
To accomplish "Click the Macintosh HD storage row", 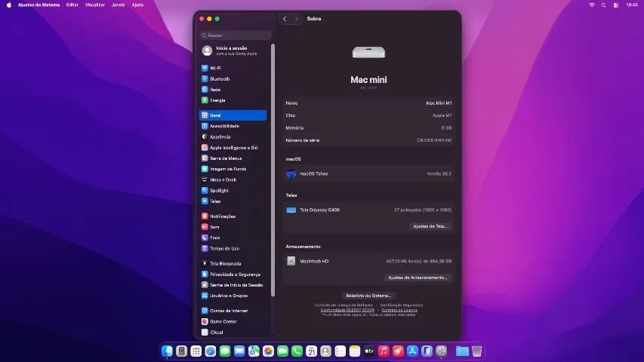I will pos(368,261).
